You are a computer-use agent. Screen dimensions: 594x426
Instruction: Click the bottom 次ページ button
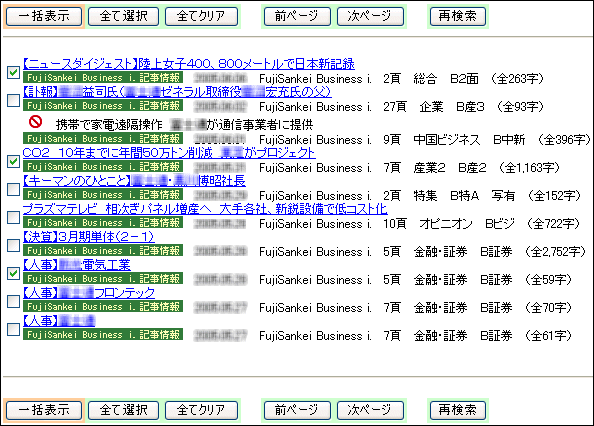[370, 410]
